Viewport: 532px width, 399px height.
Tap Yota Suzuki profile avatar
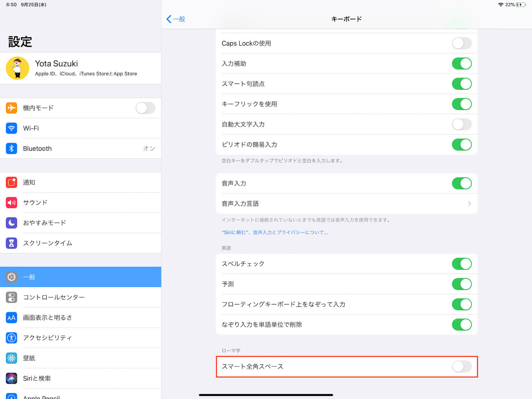pos(18,68)
